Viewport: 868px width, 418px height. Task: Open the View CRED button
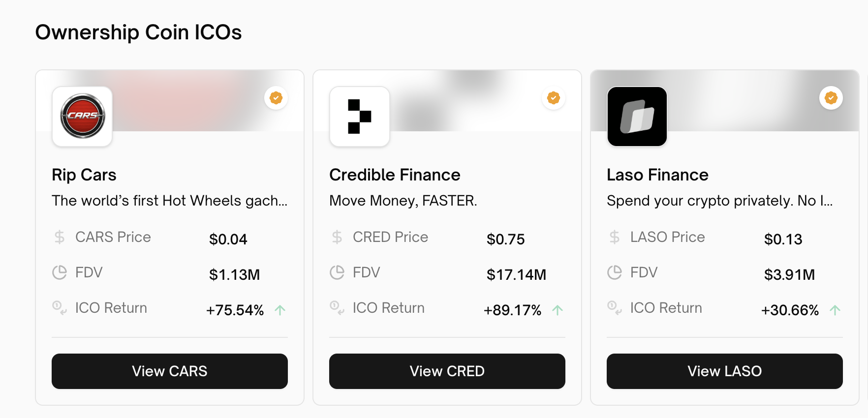pyautogui.click(x=447, y=371)
